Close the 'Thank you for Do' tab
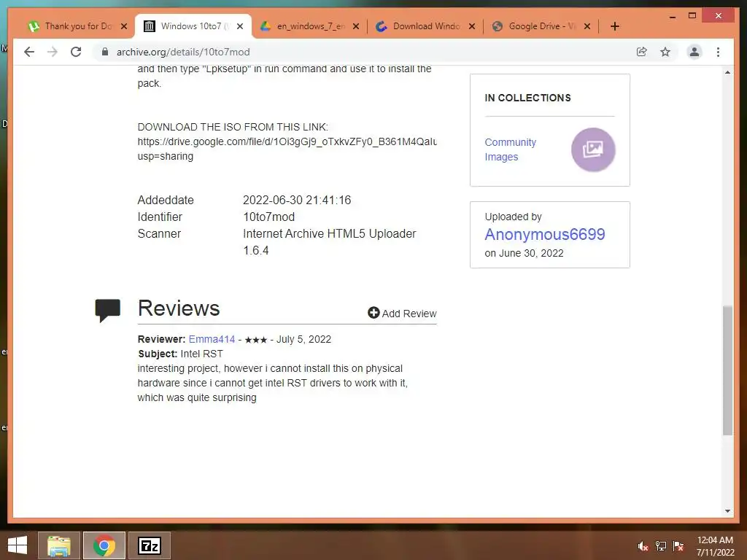Viewport: 747px width, 560px height. (x=124, y=26)
